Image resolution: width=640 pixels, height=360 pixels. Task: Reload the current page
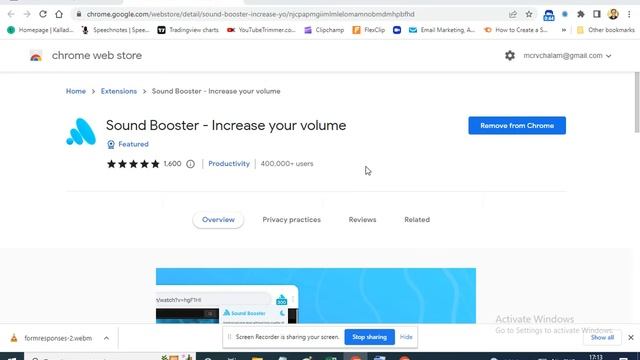click(43, 14)
